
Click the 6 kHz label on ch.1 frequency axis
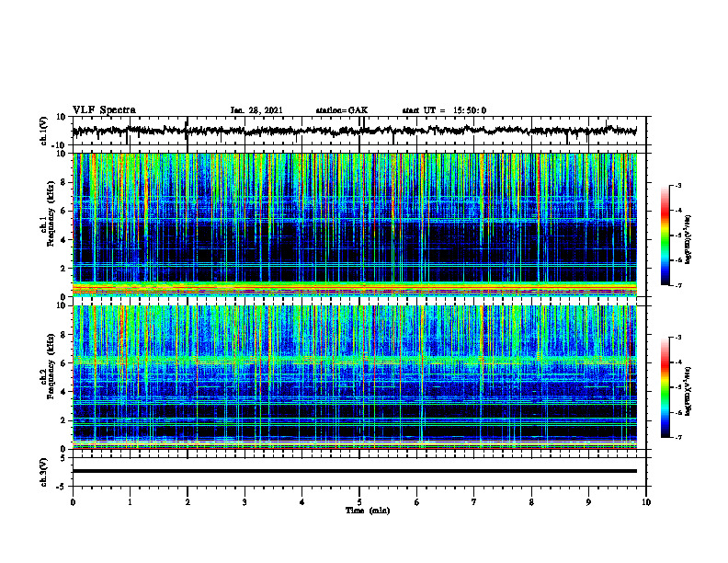click(63, 211)
